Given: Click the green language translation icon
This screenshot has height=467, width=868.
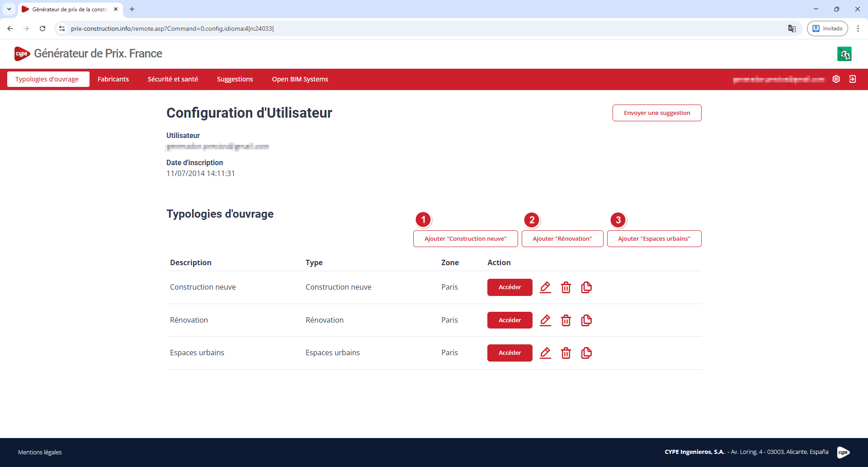Looking at the screenshot, I should [x=844, y=54].
